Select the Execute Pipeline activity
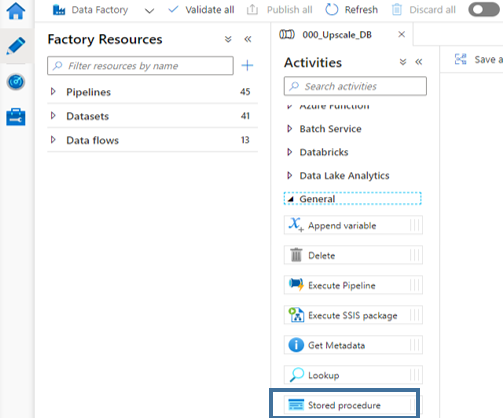This screenshot has height=418, width=503. [x=353, y=285]
